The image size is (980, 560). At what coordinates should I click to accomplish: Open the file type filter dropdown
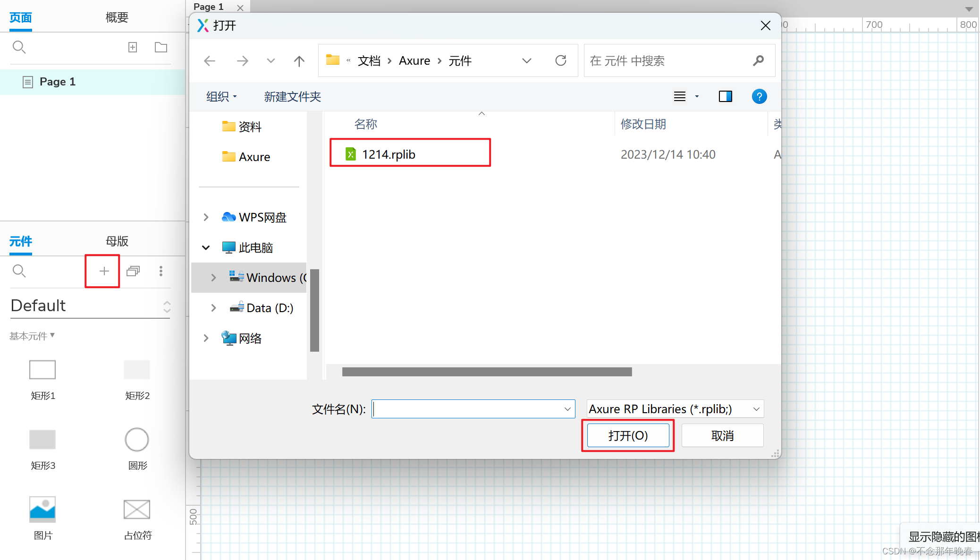click(x=675, y=409)
